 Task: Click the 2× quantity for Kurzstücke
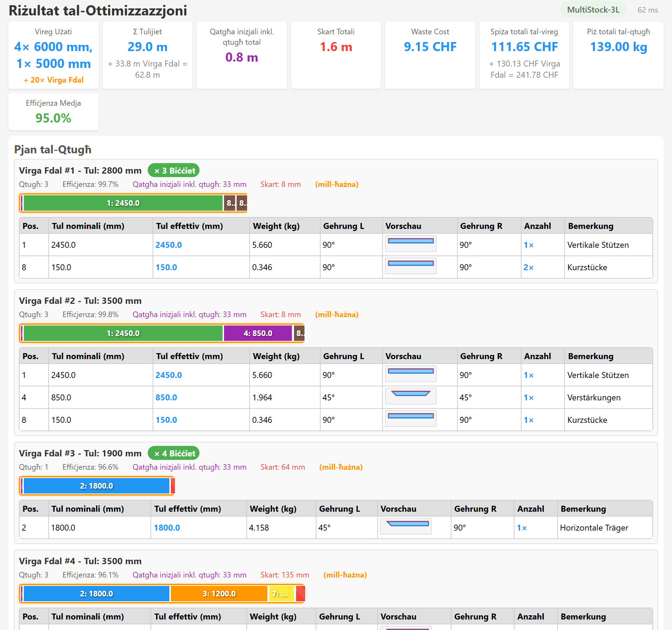click(x=528, y=267)
